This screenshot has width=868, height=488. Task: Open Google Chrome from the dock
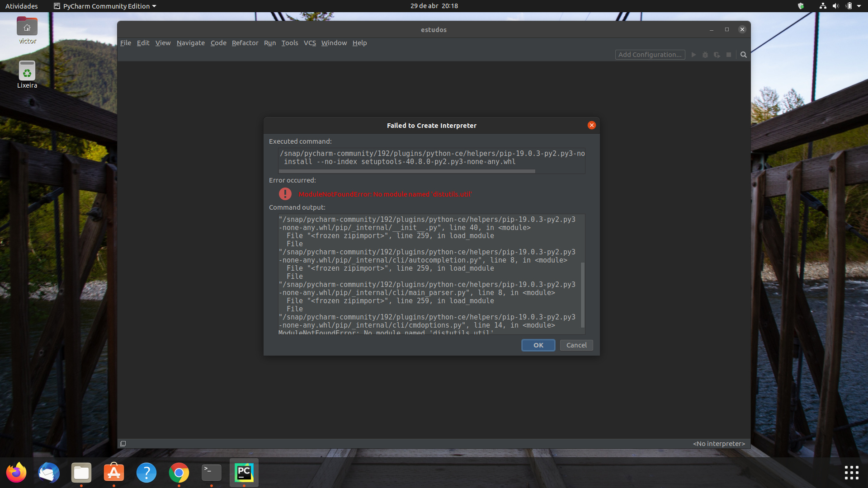pos(179,473)
